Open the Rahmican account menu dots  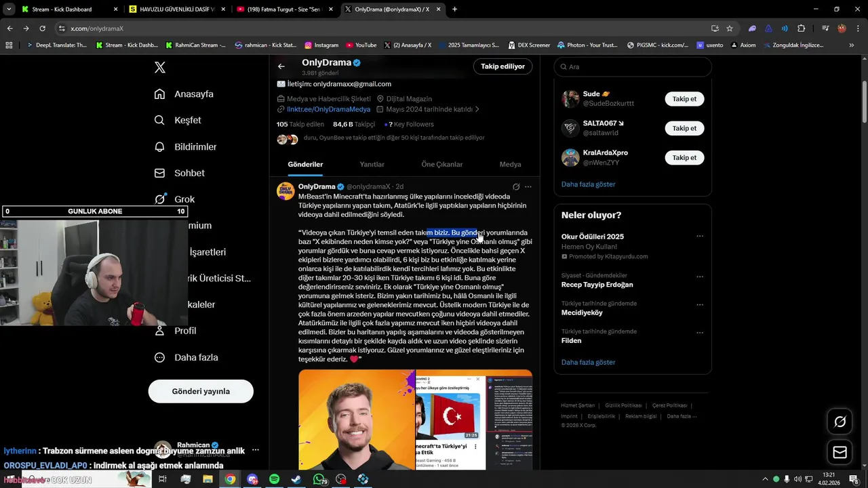click(256, 450)
